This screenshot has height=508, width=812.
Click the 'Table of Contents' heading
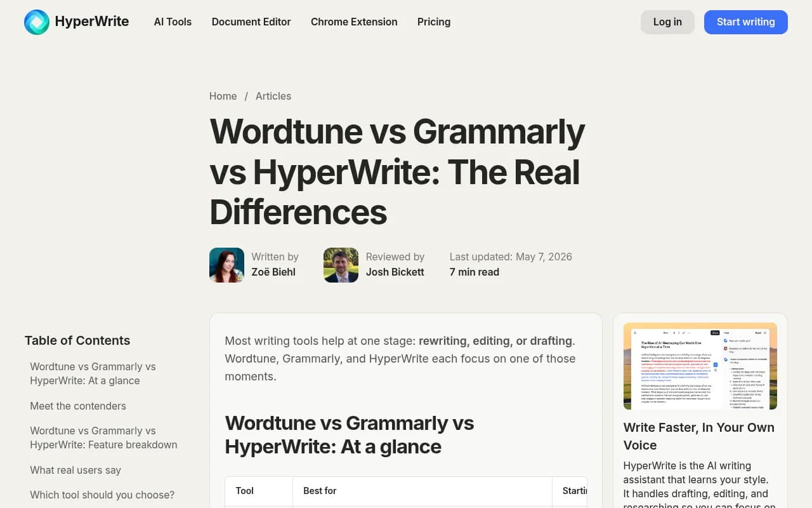[x=77, y=340]
